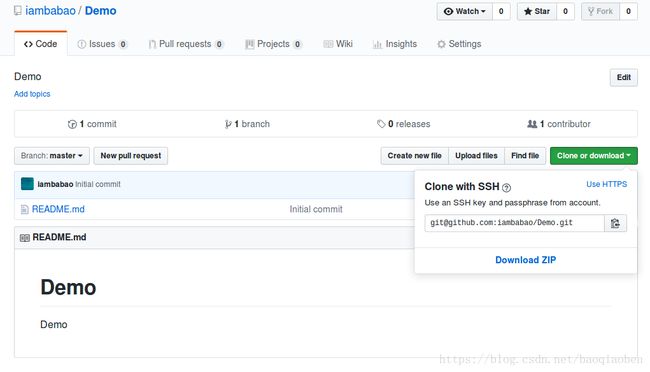Click the tag icon beside 0 releases
Viewport: 650px width, 372px height.
(x=381, y=124)
